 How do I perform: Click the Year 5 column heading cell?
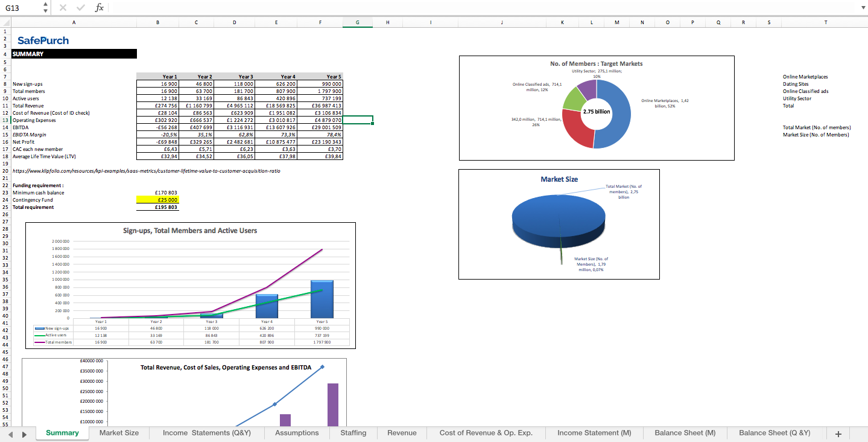point(320,77)
